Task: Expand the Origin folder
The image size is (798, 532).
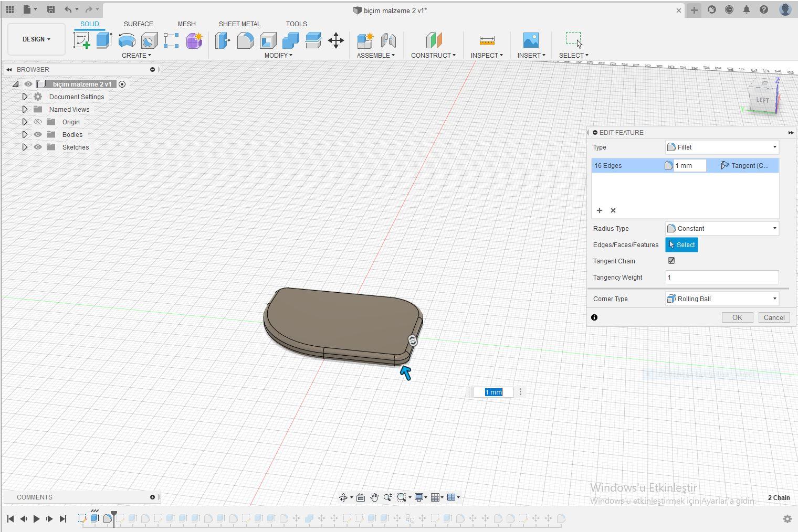Action: coord(25,122)
